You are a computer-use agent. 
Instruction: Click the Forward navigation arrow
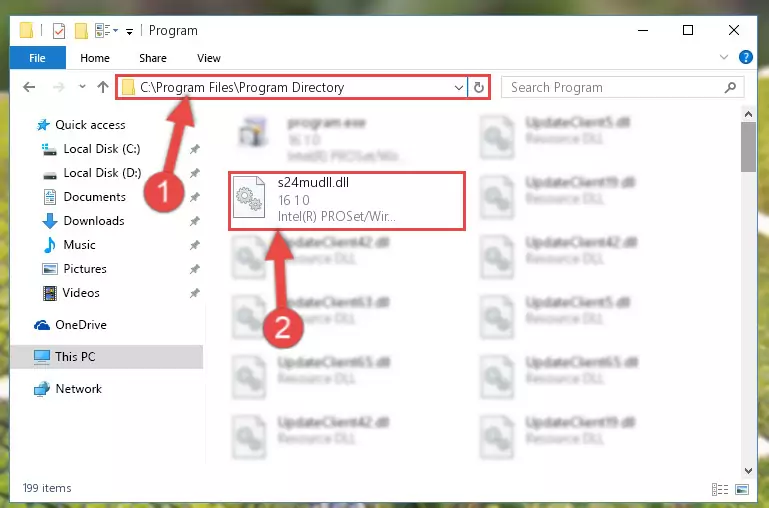[58, 87]
